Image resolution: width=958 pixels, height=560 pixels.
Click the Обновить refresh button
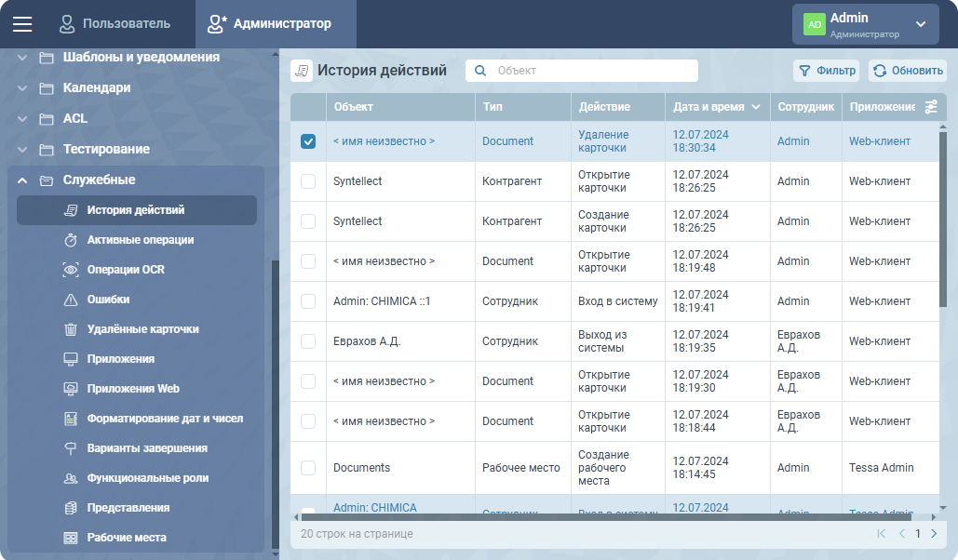907,71
